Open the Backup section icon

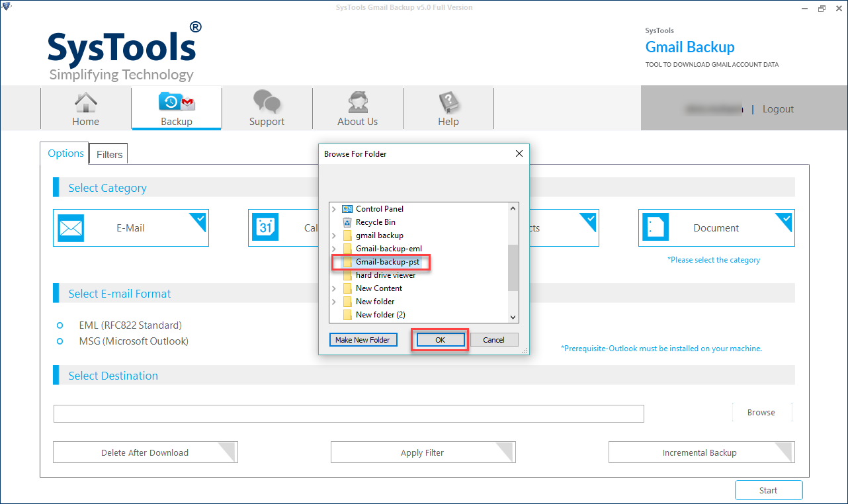[x=177, y=102]
